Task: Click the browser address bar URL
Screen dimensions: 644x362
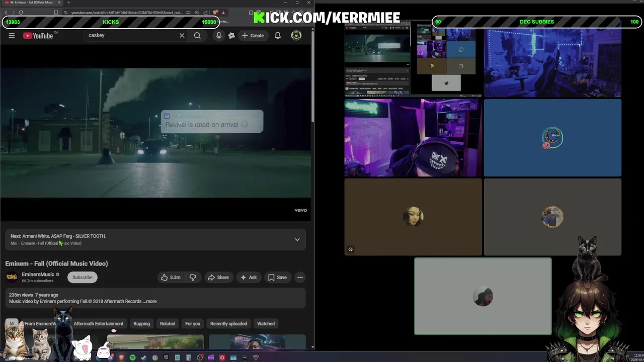Action: 126,13
